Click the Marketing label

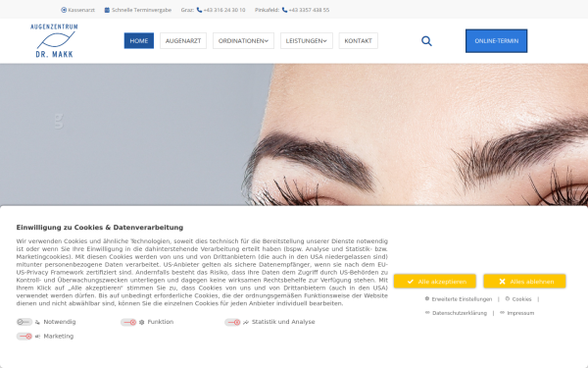pos(59,336)
